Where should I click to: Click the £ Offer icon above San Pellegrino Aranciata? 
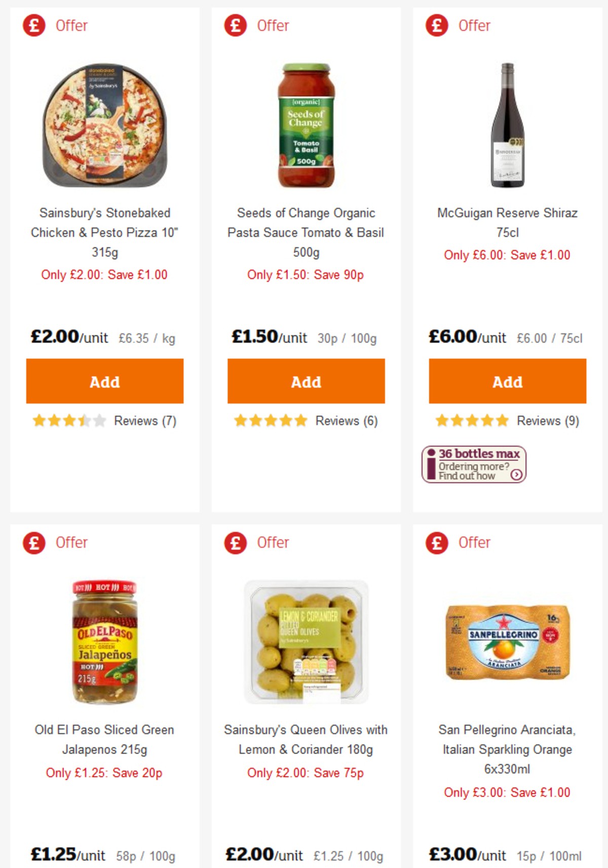click(x=436, y=542)
